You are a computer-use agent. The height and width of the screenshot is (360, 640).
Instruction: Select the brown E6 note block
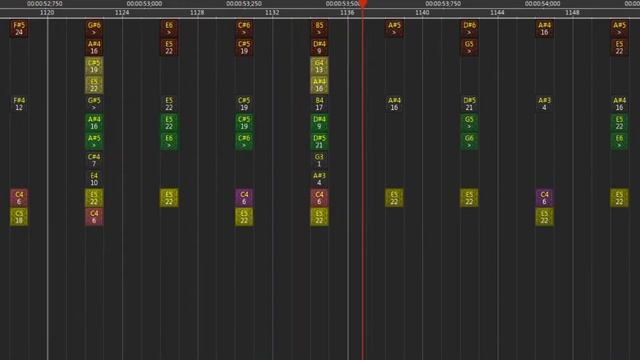coord(169,29)
